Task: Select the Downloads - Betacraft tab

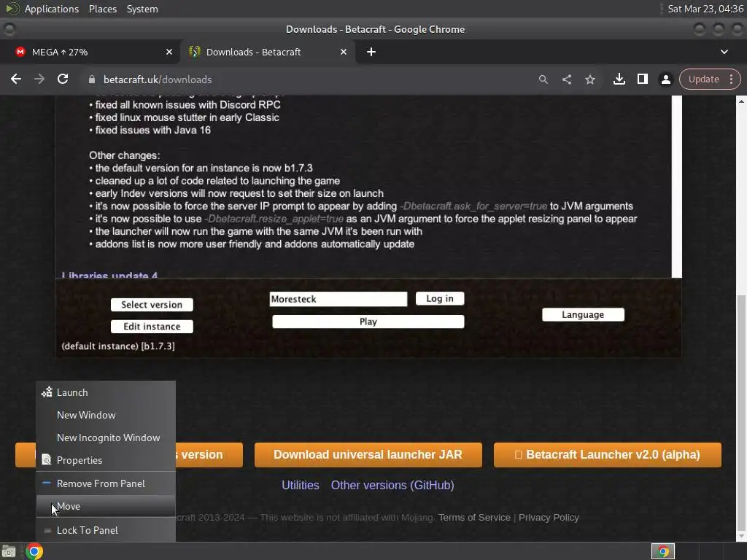Action: pos(267,52)
